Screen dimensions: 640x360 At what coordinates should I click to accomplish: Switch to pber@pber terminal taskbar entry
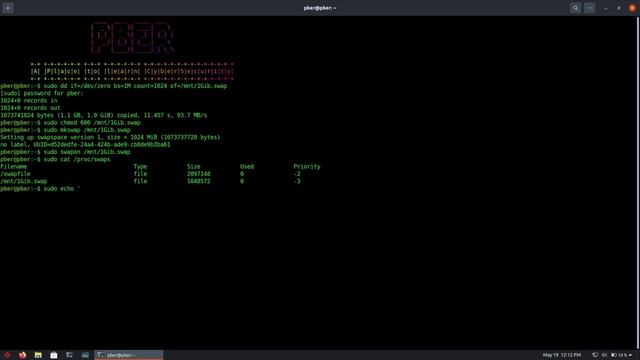129,355
